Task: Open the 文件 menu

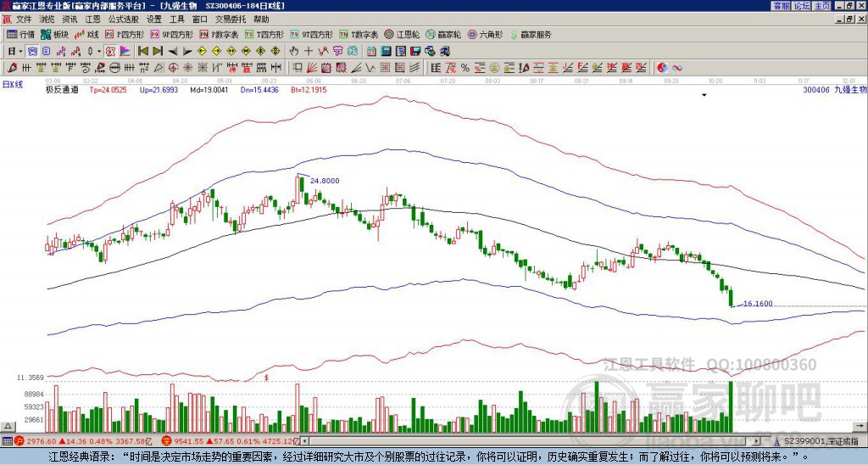Action: [24, 20]
